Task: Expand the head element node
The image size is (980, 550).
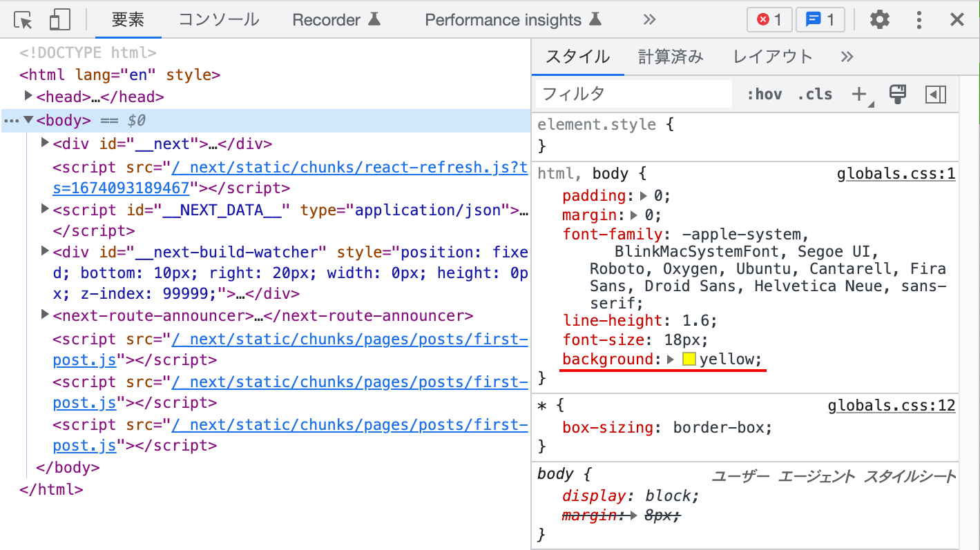Action: [28, 96]
